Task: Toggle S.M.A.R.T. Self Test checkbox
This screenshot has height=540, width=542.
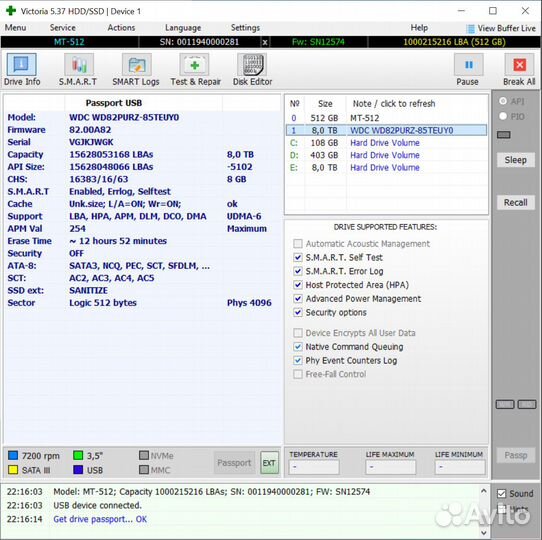Action: coord(298,258)
